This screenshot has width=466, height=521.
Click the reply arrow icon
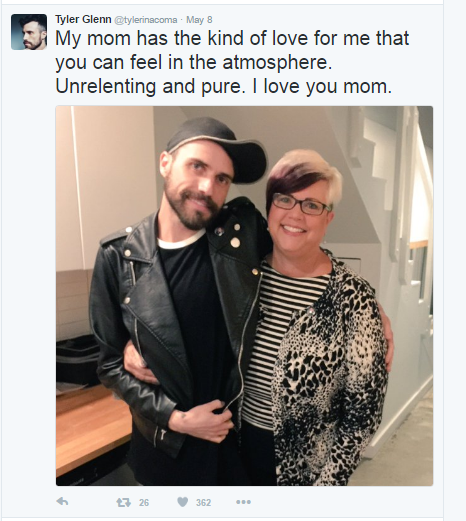click(62, 501)
